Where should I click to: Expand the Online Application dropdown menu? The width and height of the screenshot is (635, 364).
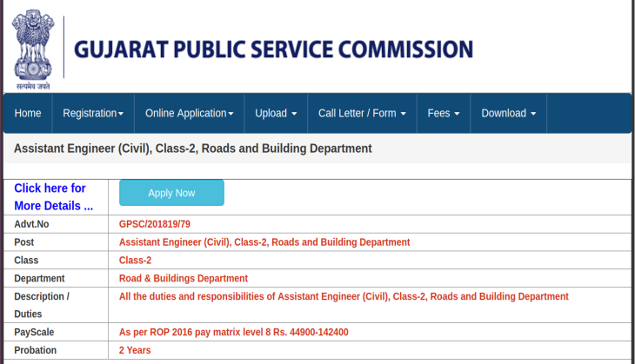(189, 113)
